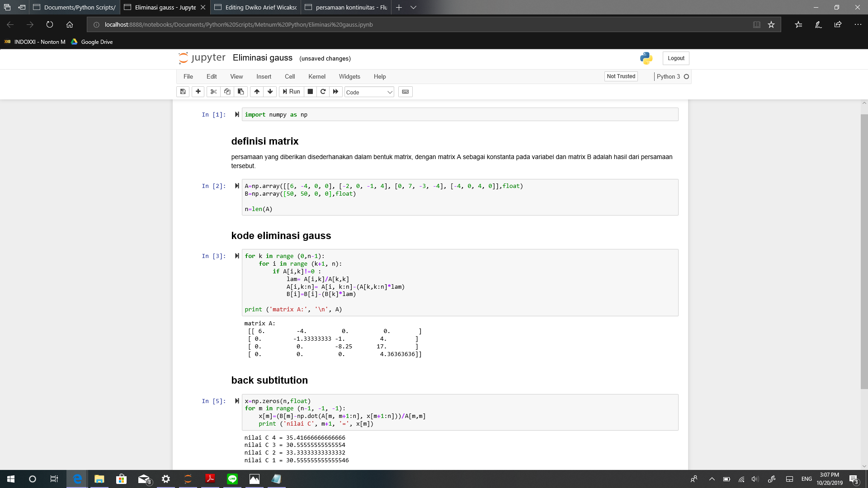Open a new browser tab
Viewport: 868px width, 488px height.
(x=399, y=7)
